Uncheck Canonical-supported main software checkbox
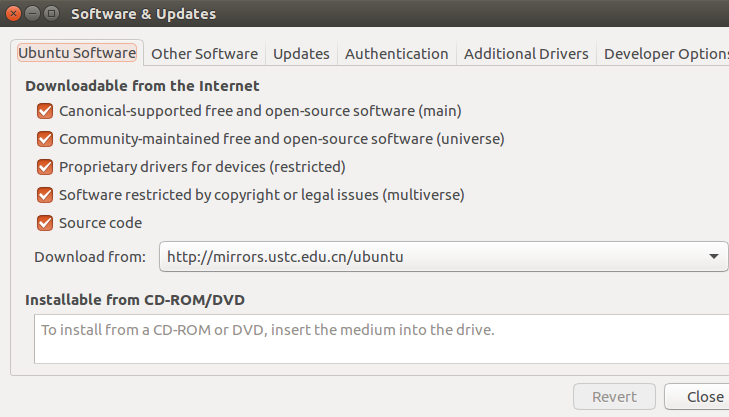729x417 pixels. pos(45,111)
